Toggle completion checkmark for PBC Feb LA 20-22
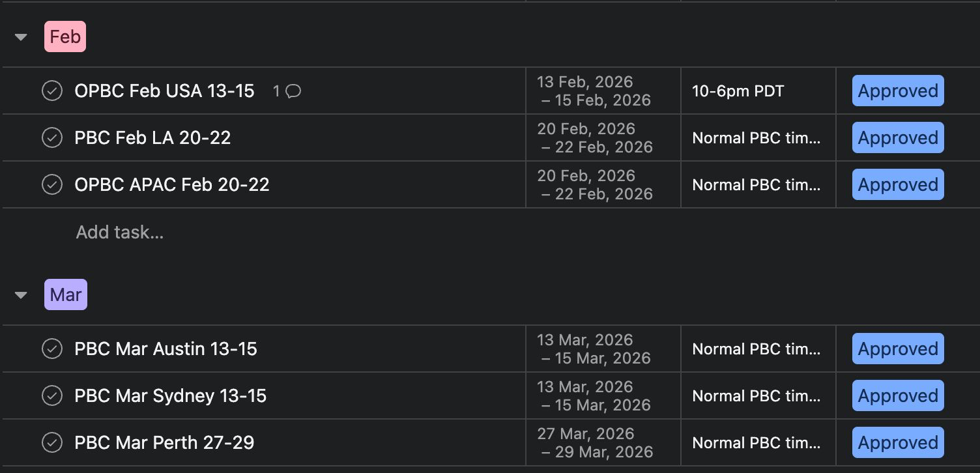Viewport: 980px width, 473px height. point(52,138)
